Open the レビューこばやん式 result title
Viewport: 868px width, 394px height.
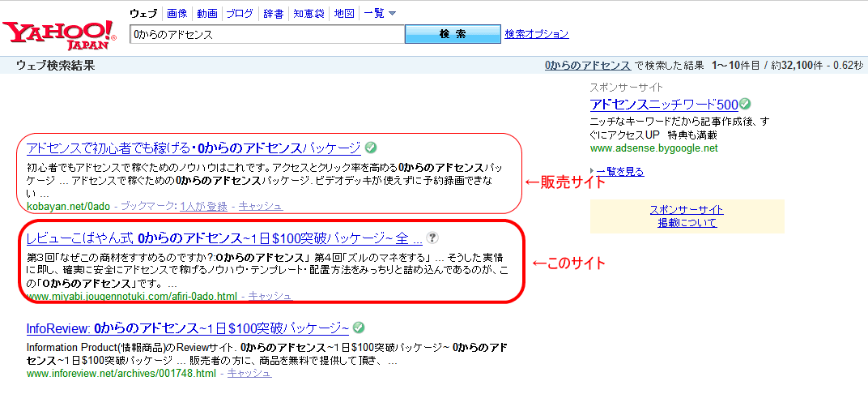click(x=225, y=238)
